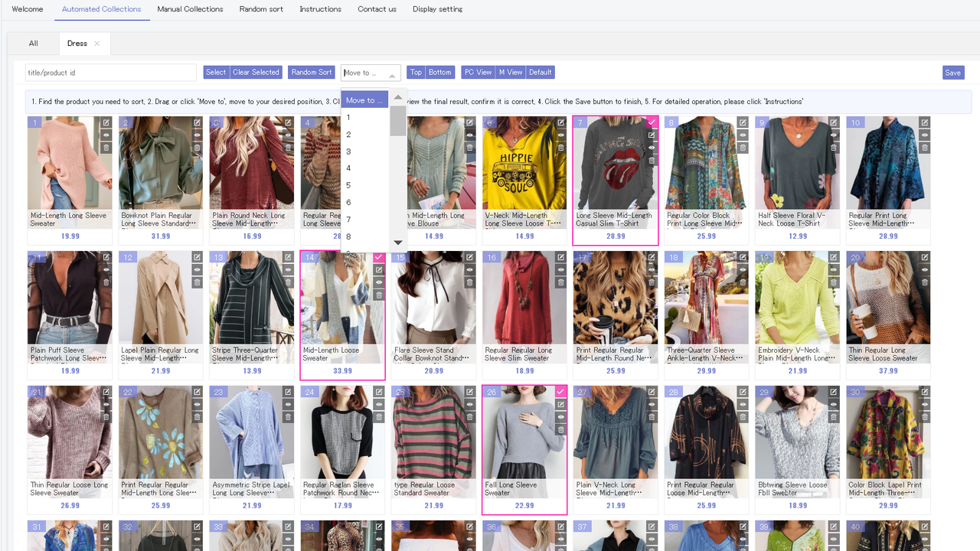
Task: Close the Dress tab
Action: coord(96,44)
